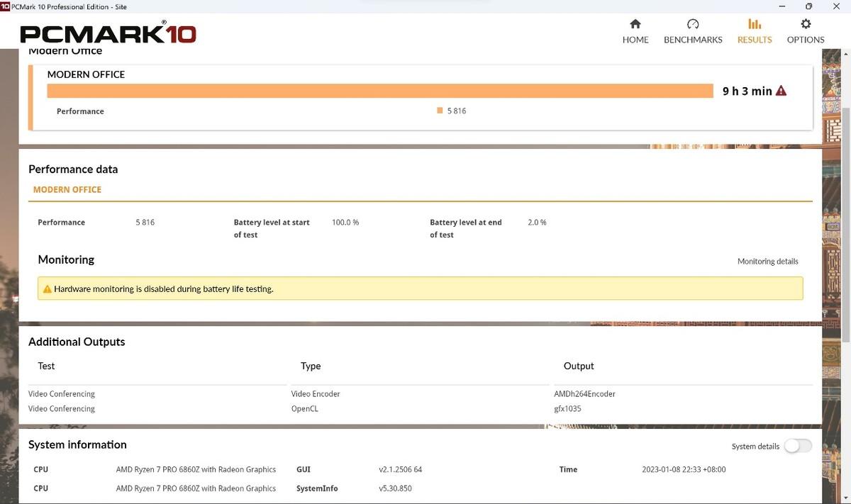Click the Time value 2023-01-08 22:33 +08:00
851x504 pixels.
pos(684,469)
